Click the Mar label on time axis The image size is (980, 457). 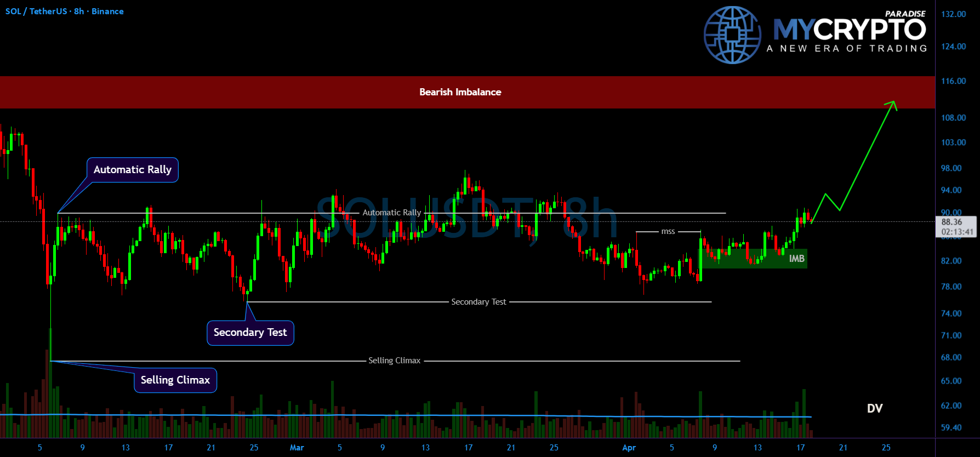coord(297,448)
